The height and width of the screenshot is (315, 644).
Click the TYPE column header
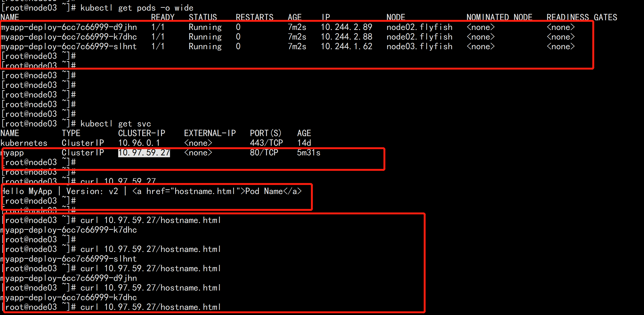[x=71, y=133]
